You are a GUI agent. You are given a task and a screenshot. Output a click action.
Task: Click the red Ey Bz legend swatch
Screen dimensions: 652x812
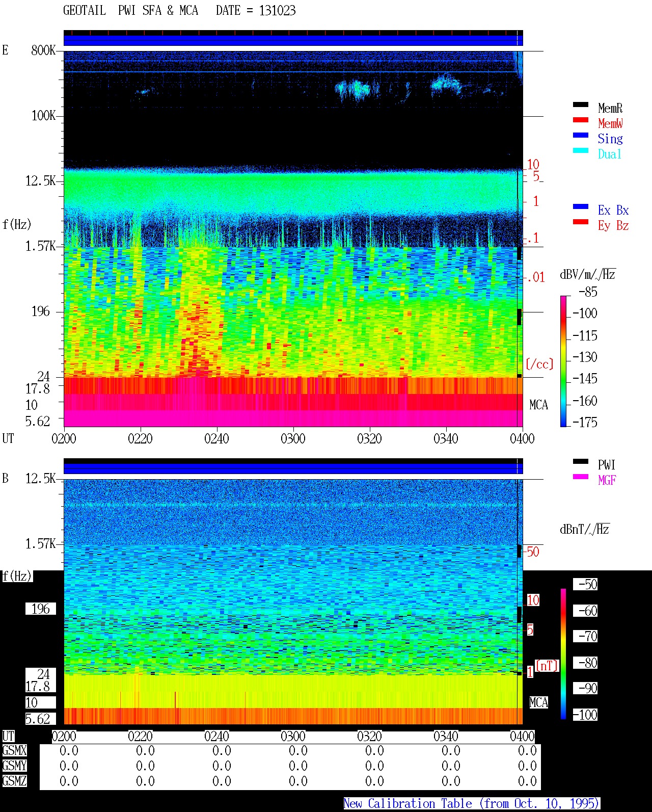click(x=581, y=222)
